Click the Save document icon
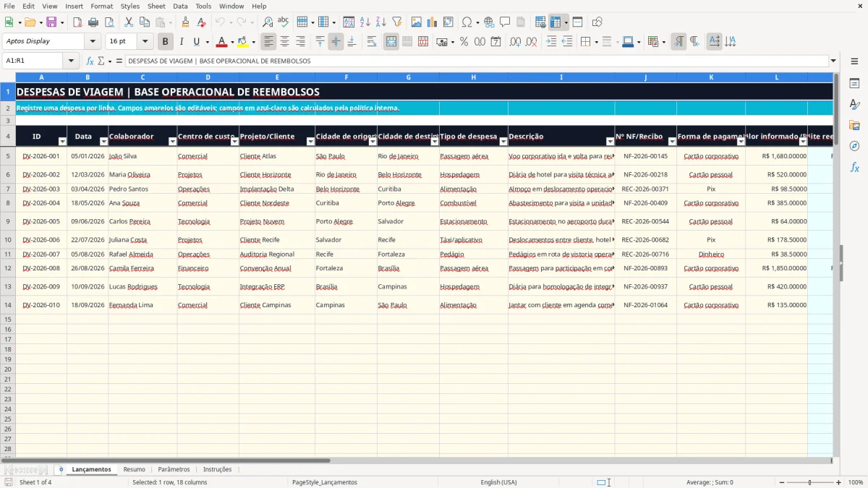The width and height of the screenshot is (868, 488). coord(51,22)
